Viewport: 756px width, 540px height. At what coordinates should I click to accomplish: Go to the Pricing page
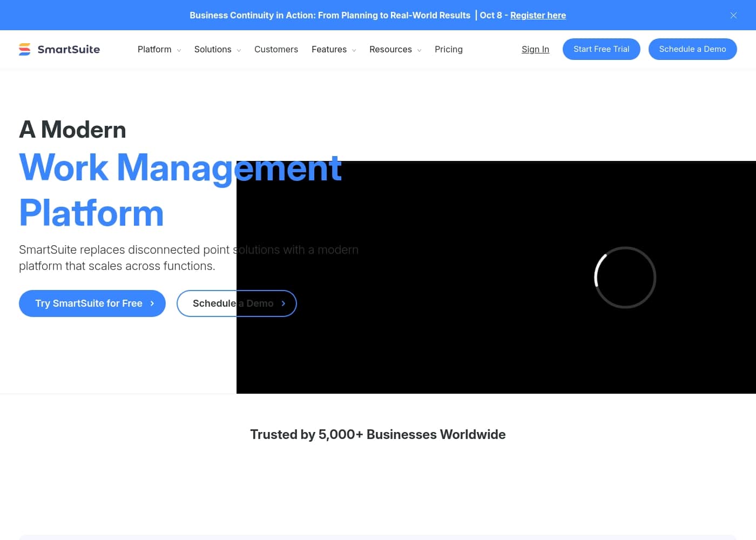[x=449, y=49]
